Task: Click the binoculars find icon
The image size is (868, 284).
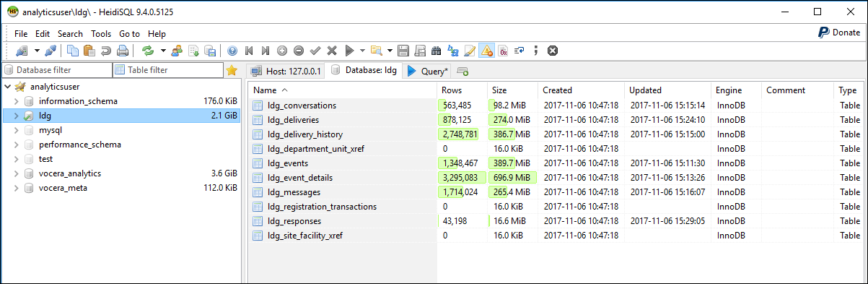Action: tap(436, 51)
